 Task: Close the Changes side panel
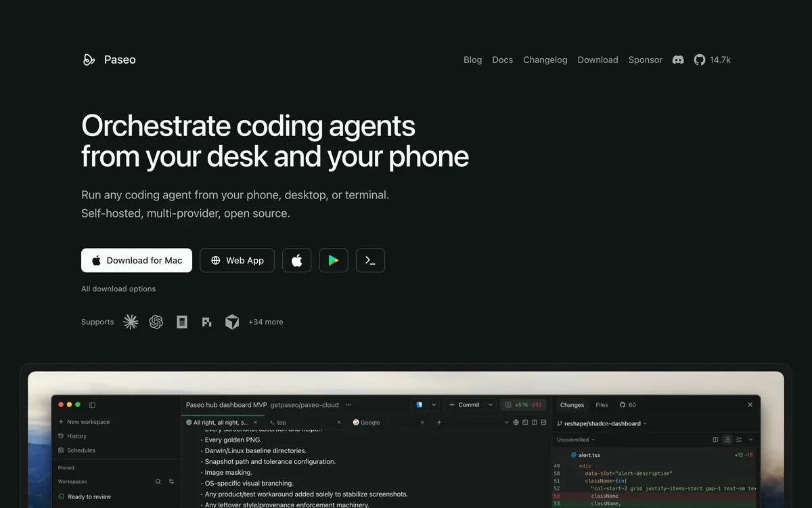pyautogui.click(x=750, y=405)
